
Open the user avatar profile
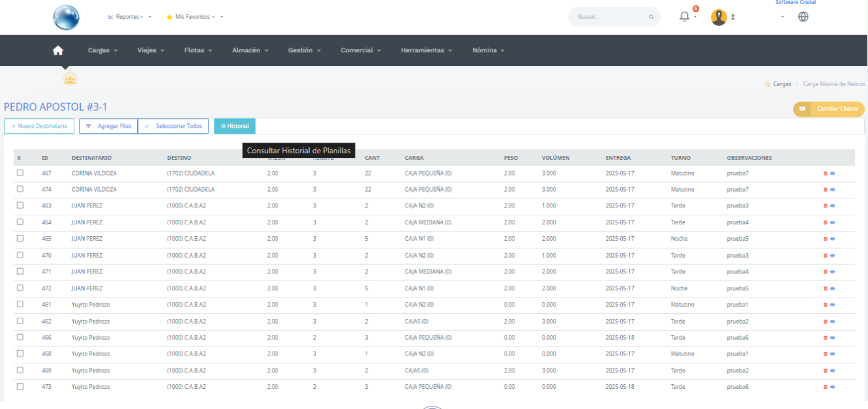click(x=719, y=18)
